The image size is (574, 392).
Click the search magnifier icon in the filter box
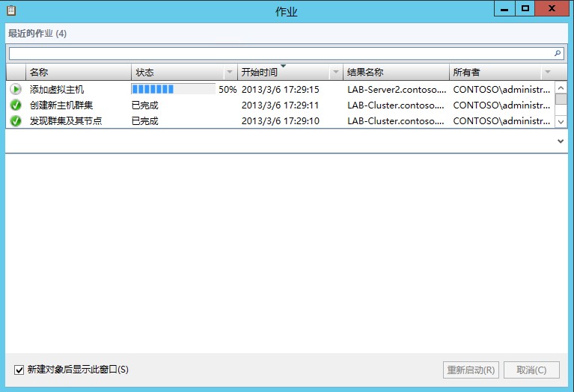point(557,53)
